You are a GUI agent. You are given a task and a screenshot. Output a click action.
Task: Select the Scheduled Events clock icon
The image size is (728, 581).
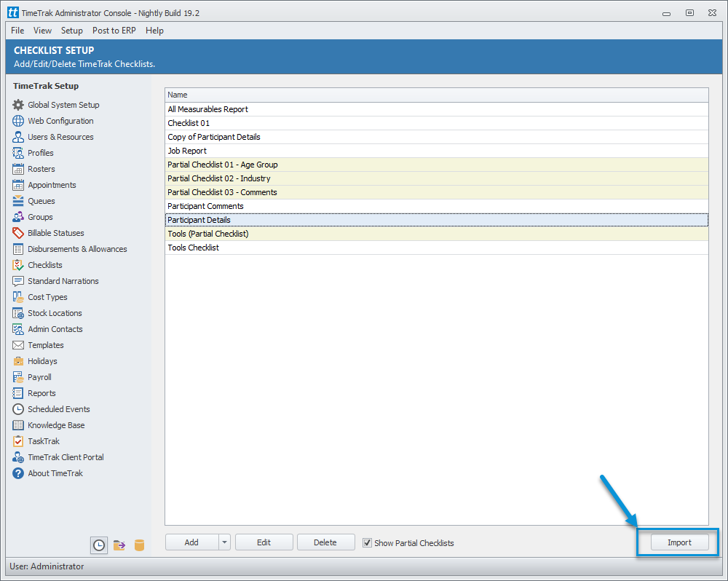[18, 409]
